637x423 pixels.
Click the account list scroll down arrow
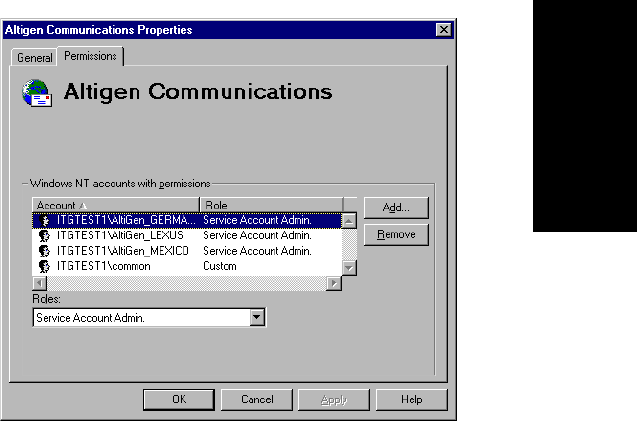coord(349,268)
